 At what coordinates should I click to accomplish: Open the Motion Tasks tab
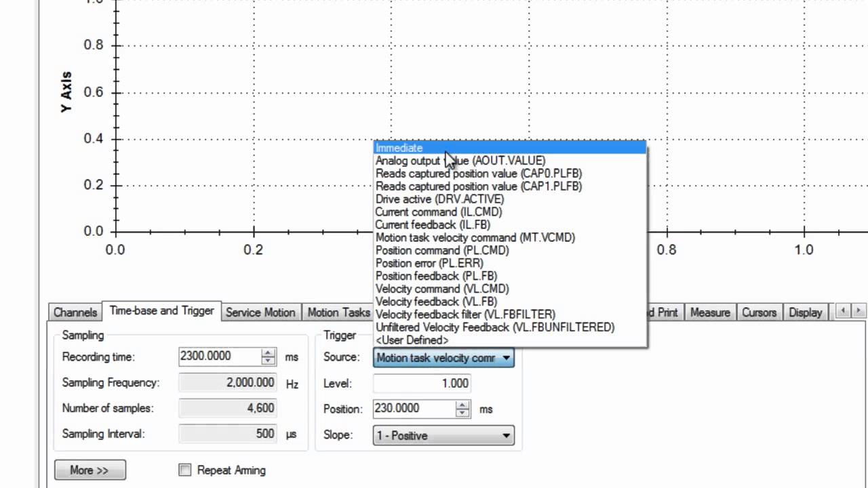click(338, 312)
